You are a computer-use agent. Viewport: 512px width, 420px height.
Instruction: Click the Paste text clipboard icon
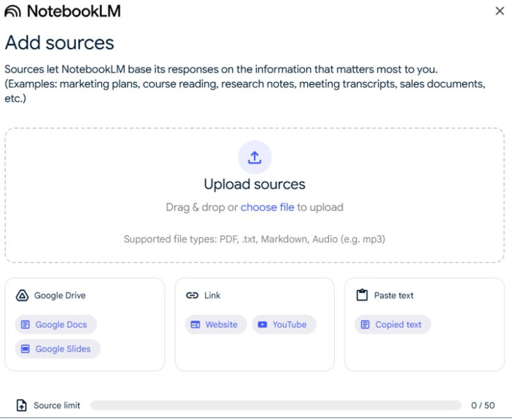click(362, 295)
